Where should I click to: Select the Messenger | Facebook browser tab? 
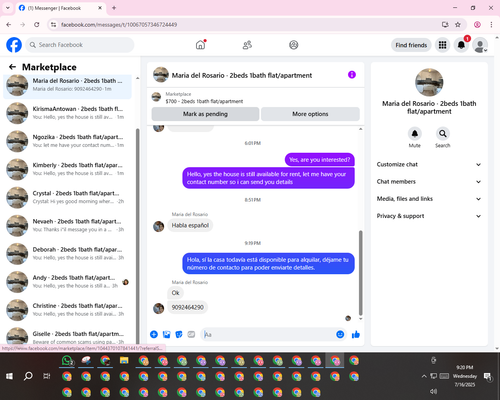tap(60, 8)
